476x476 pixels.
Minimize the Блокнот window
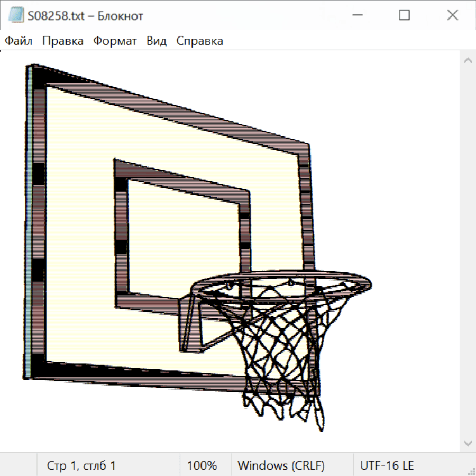coord(356,15)
